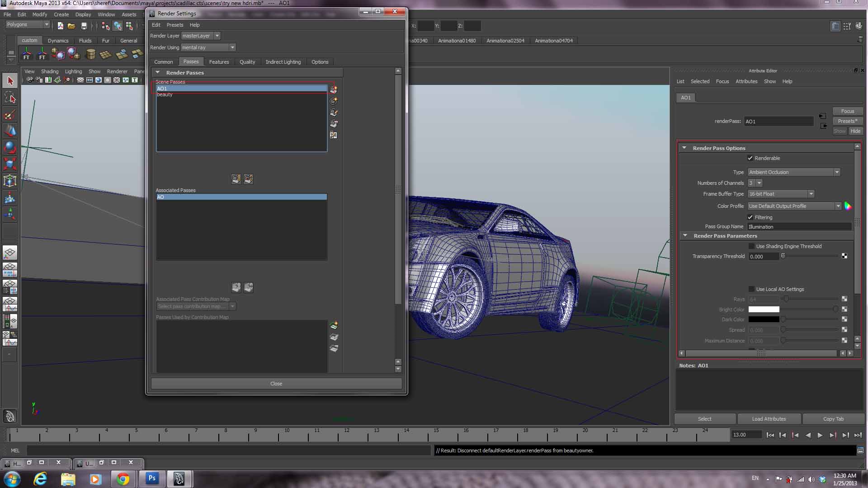Click the Copy Tab button

[833, 419]
